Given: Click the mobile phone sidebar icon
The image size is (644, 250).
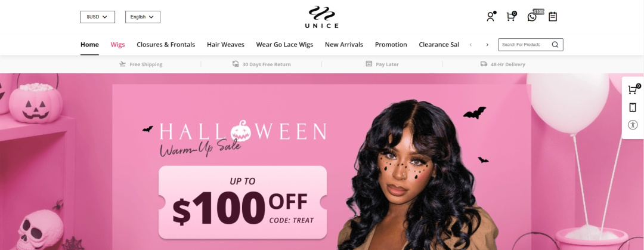Looking at the screenshot, I should 633,107.
